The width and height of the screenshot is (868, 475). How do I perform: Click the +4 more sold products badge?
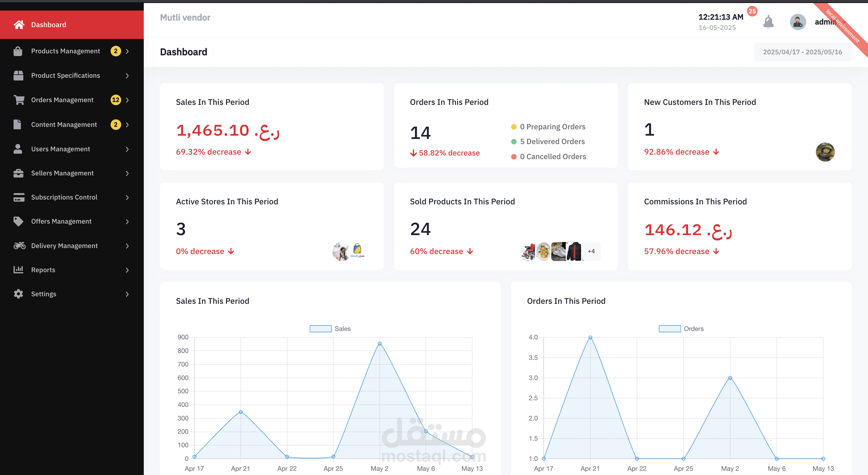[591, 251]
